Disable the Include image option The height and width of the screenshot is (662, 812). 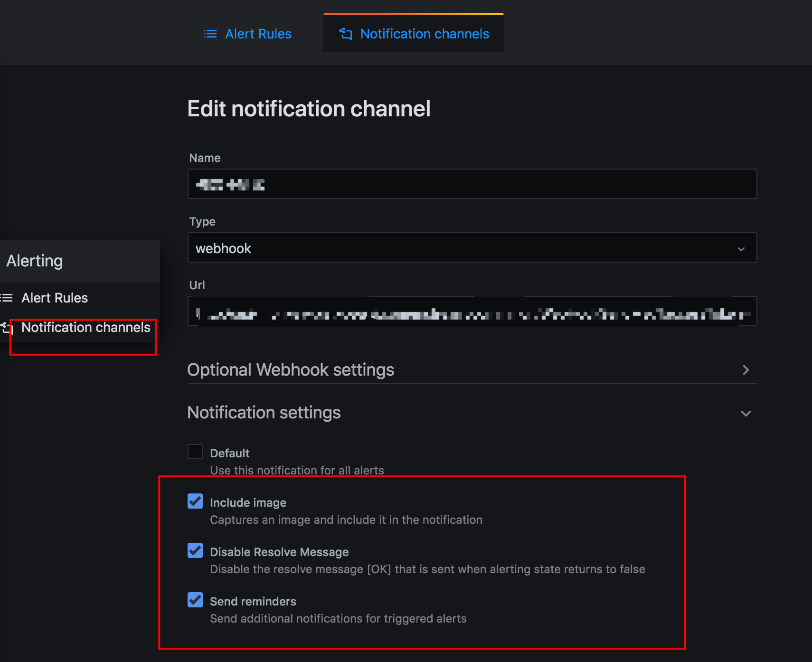tap(195, 501)
